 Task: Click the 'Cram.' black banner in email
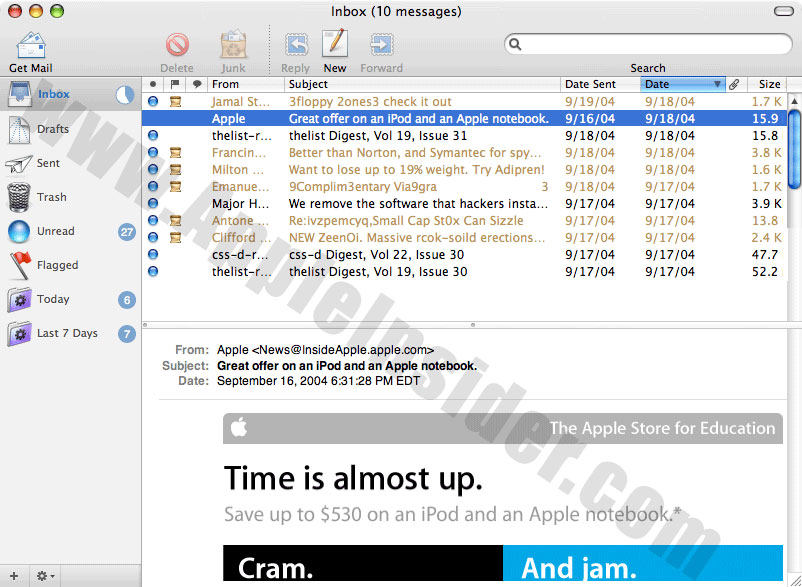[x=363, y=563]
